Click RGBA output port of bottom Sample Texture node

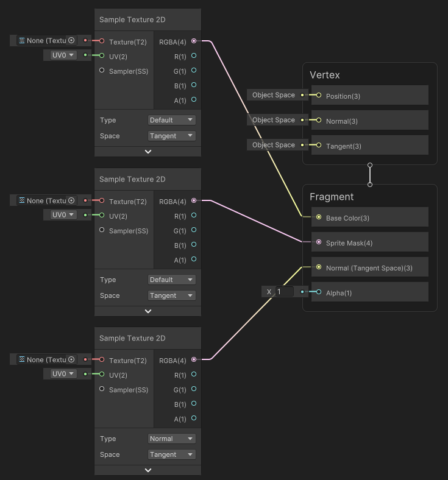pyautogui.click(x=194, y=360)
